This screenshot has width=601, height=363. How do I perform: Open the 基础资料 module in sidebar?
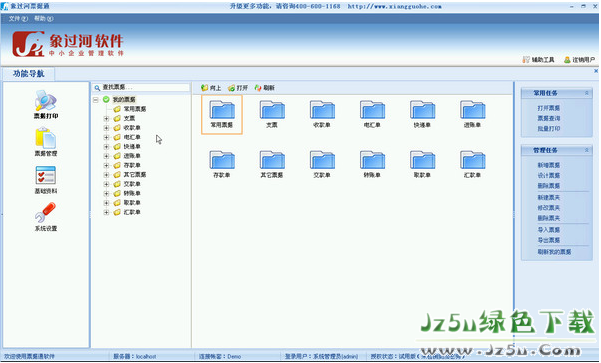coord(46,180)
